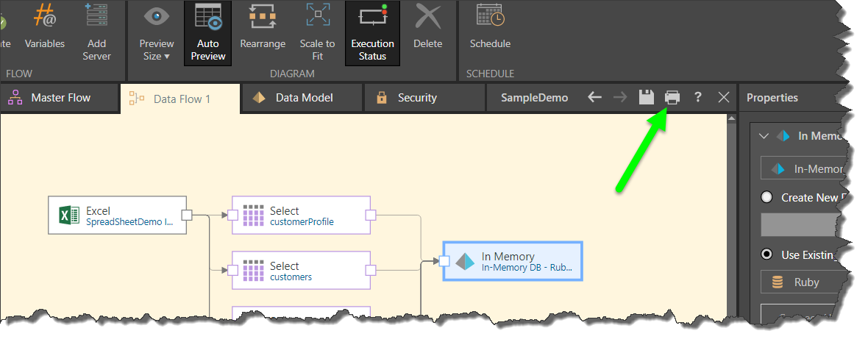Toggle Execution Status button
This screenshot has width=868, height=342.
(x=372, y=33)
